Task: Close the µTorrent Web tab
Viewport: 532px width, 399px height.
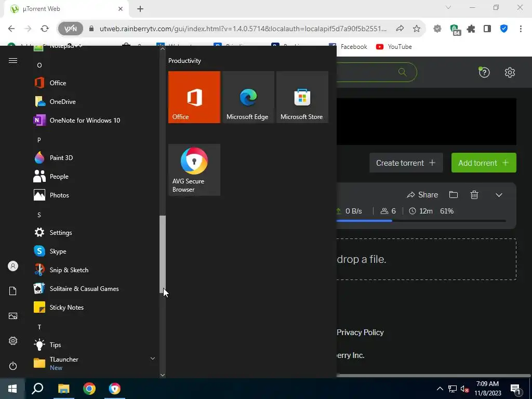Action: click(x=121, y=9)
